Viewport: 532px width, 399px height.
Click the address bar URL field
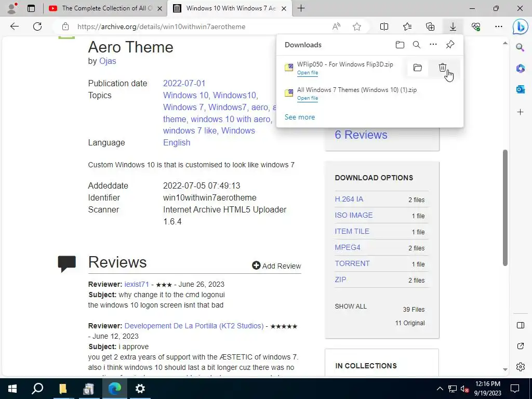[161, 26]
